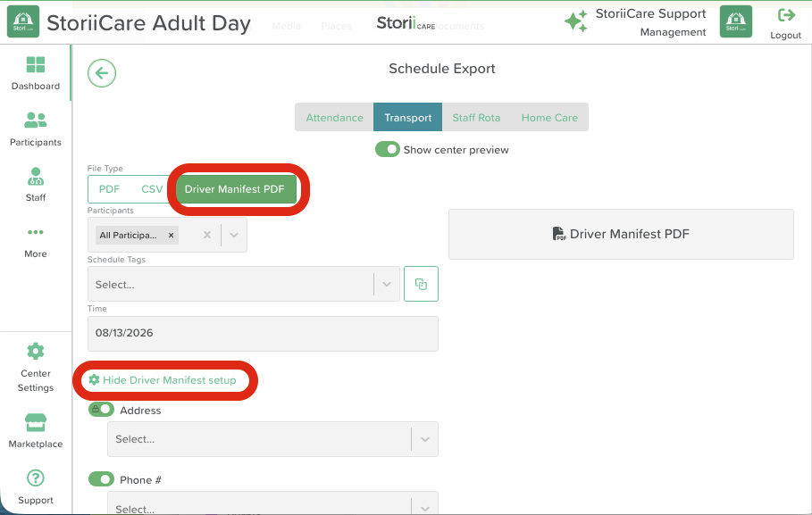Open the Address select dropdown

(x=273, y=439)
